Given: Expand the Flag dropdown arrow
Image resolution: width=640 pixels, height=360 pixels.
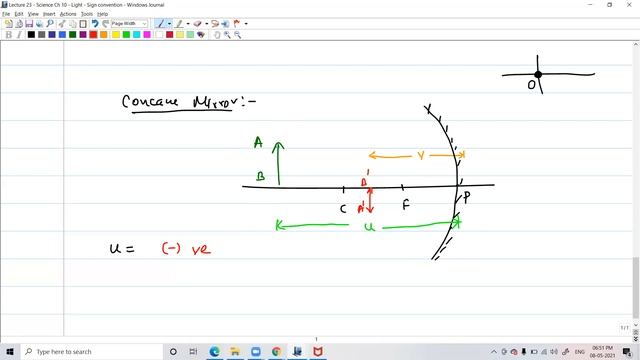Looking at the screenshot, I should point(246,24).
